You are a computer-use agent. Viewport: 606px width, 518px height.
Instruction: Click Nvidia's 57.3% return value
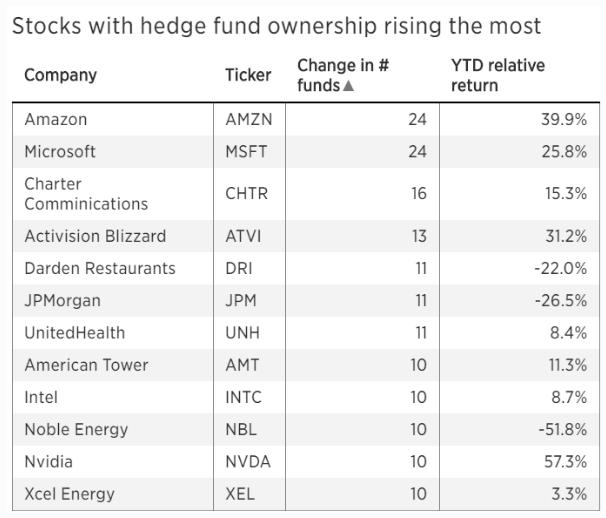(x=565, y=462)
